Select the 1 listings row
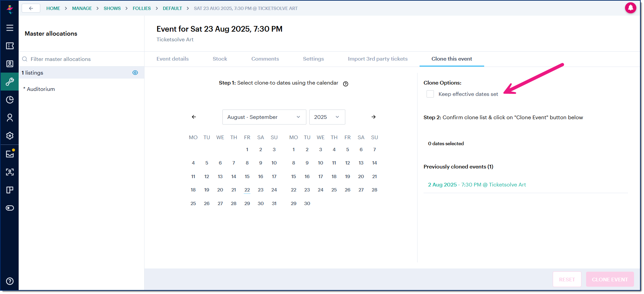 81,73
